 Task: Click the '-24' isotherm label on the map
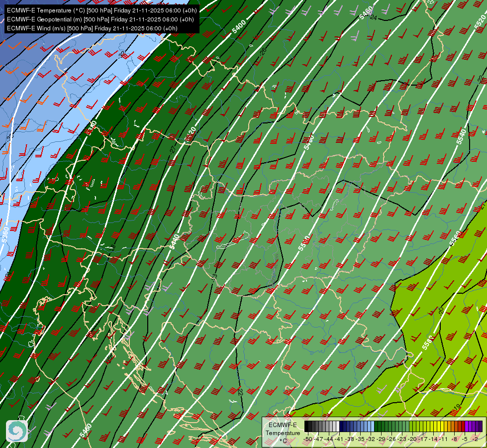pos(373,18)
